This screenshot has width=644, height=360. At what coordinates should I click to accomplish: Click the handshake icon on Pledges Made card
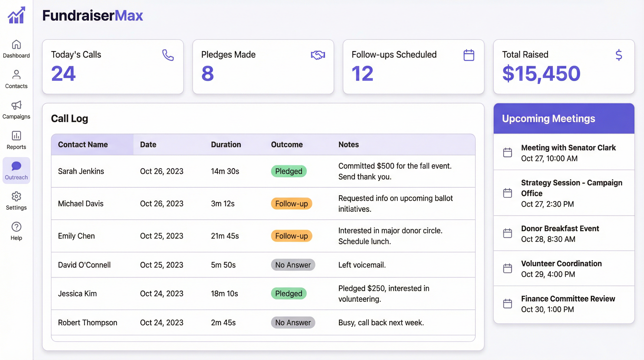[x=318, y=55]
